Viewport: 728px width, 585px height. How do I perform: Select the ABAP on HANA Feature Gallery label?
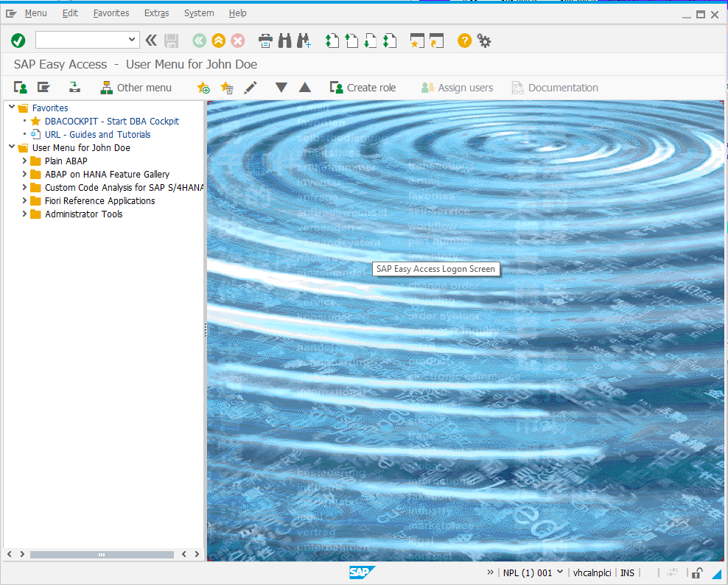click(x=108, y=175)
